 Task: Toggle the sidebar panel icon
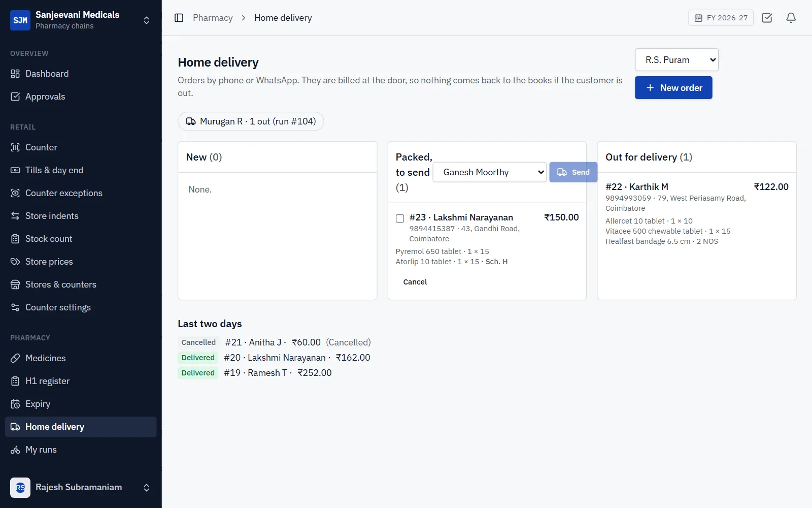[179, 18]
